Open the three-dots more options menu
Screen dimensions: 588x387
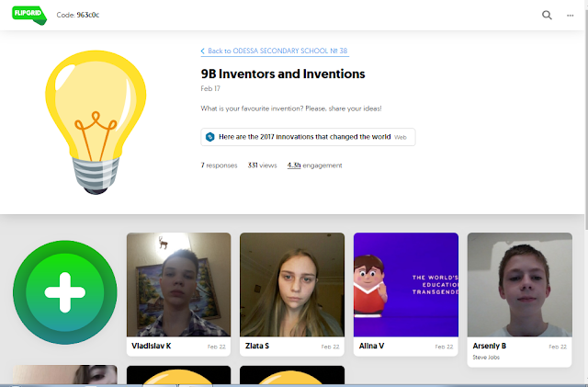(570, 16)
